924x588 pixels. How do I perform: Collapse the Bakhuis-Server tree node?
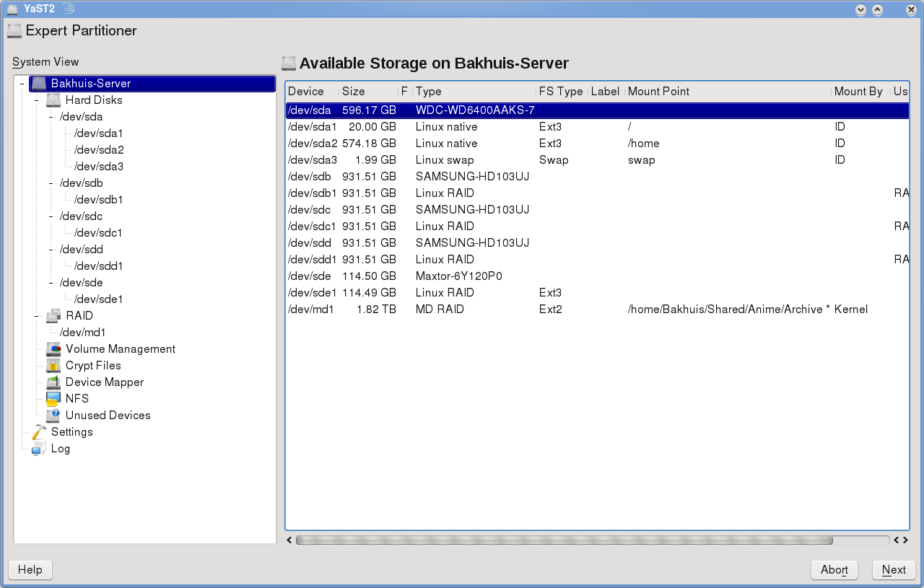coord(23,84)
